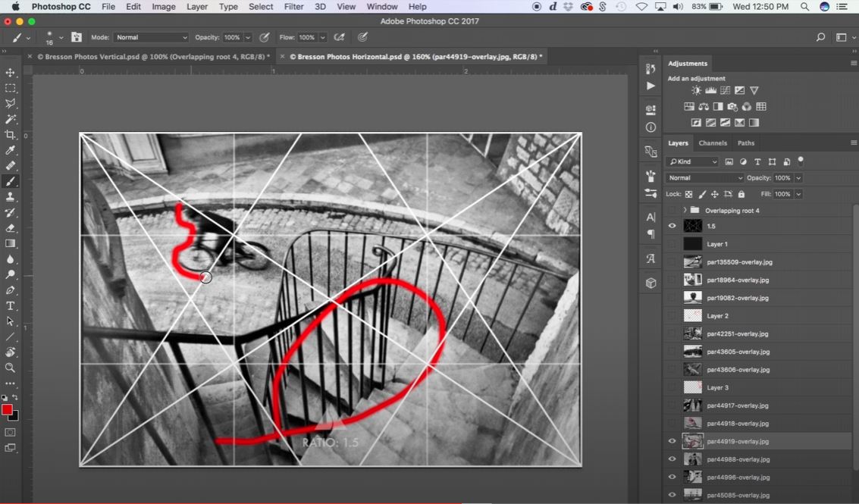This screenshot has width=859, height=504.
Task: Activate the Pen tool
Action: 10,290
